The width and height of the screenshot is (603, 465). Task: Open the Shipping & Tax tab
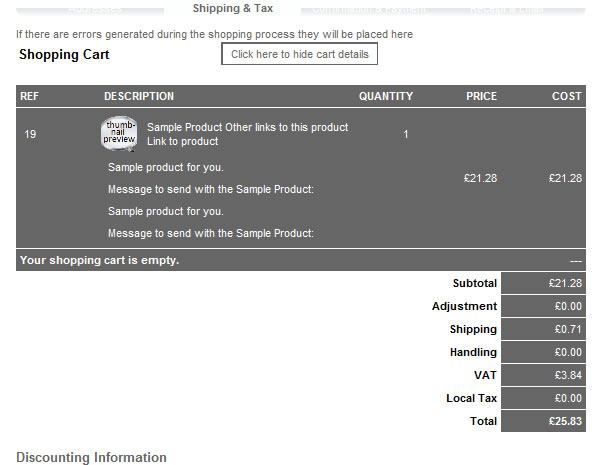pyautogui.click(x=232, y=8)
